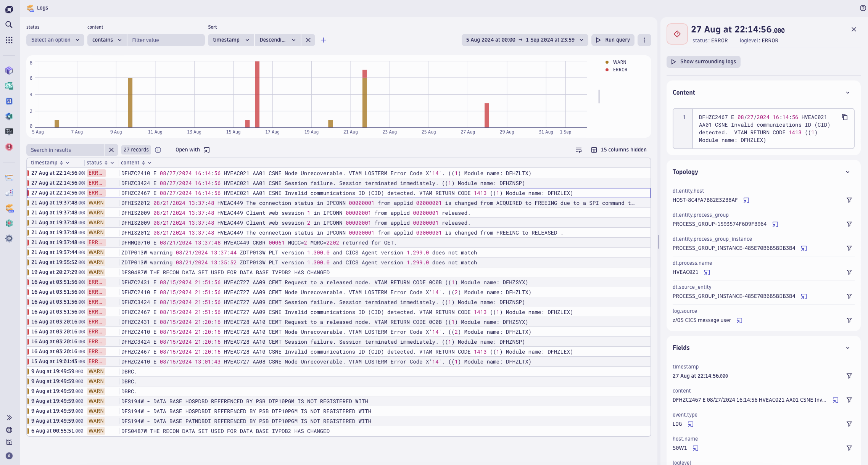Click the plus icon to add filter
The image size is (868, 465).
pos(324,40)
